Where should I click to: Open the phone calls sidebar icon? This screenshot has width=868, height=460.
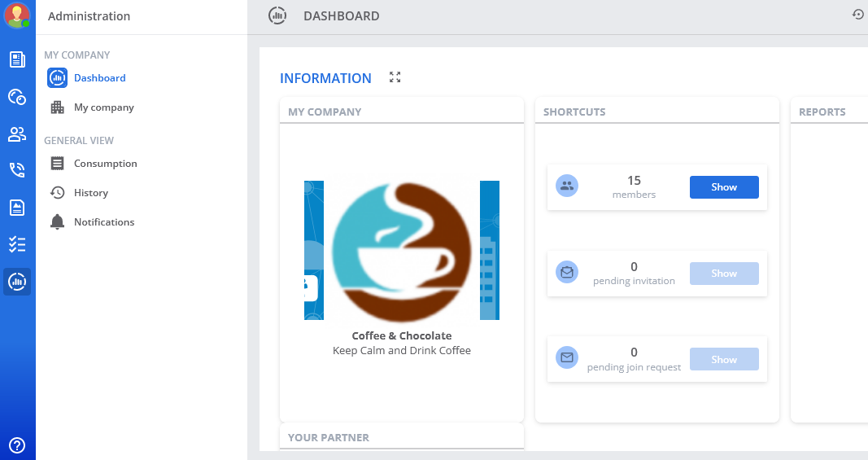(x=17, y=170)
